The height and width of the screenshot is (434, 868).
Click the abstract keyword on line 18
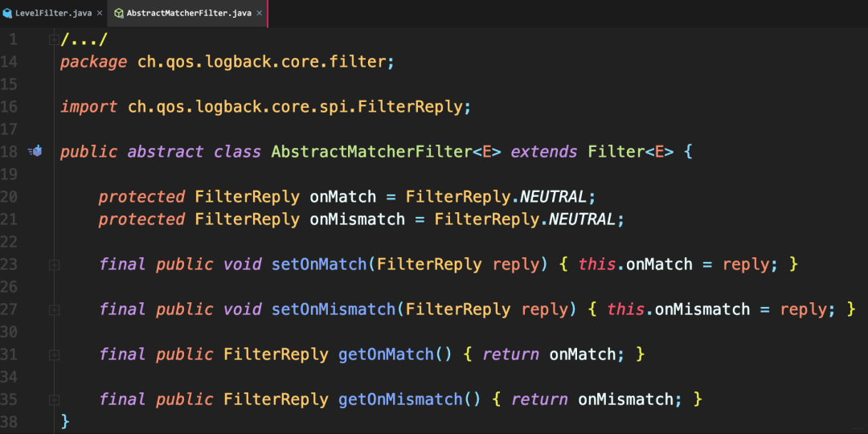point(166,151)
